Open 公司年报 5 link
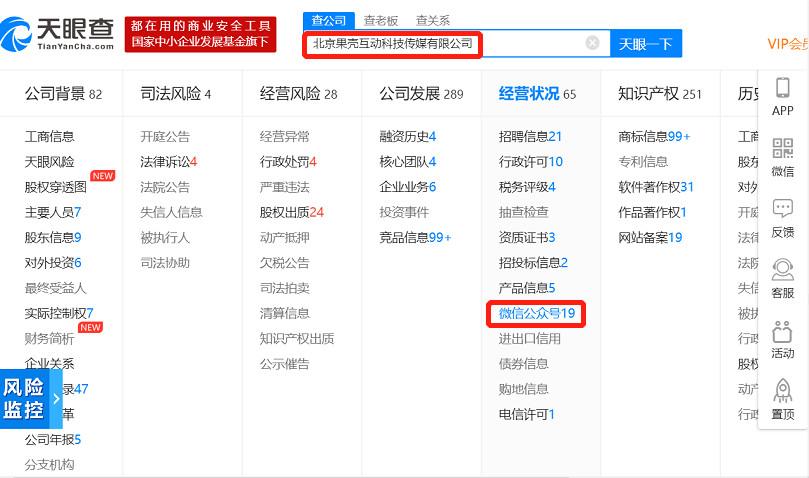 pos(53,440)
